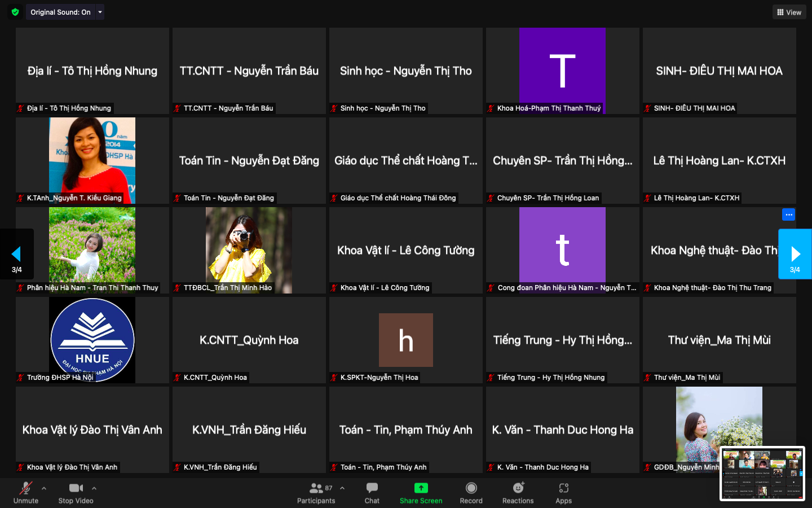Click the green encryption shield icon
Image resolution: width=812 pixels, height=508 pixels.
click(x=15, y=12)
